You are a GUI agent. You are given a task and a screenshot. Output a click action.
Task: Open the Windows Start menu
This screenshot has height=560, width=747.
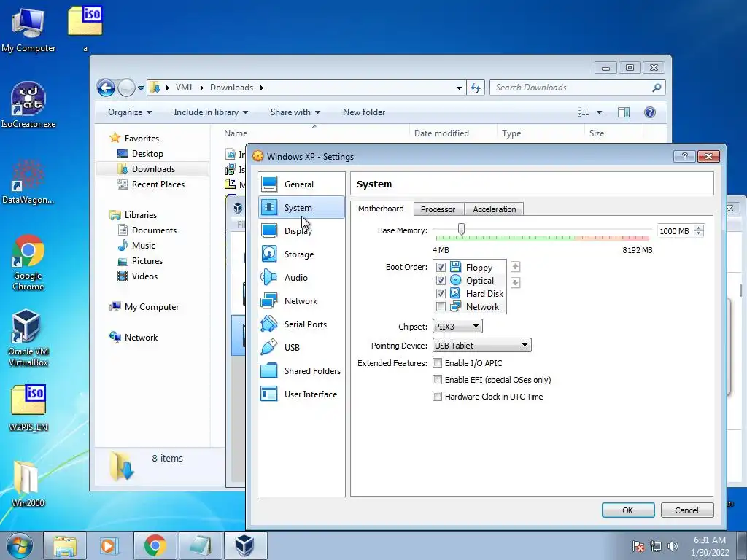point(20,545)
